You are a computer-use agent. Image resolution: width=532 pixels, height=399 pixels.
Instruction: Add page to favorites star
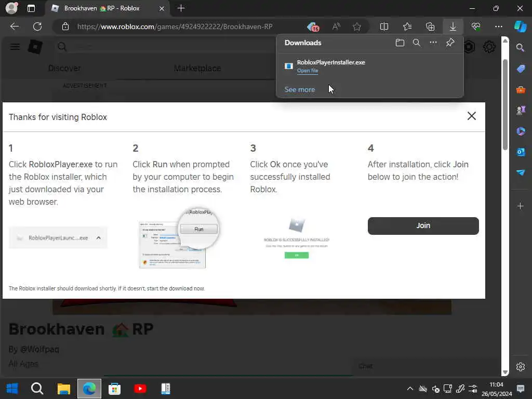(356, 26)
